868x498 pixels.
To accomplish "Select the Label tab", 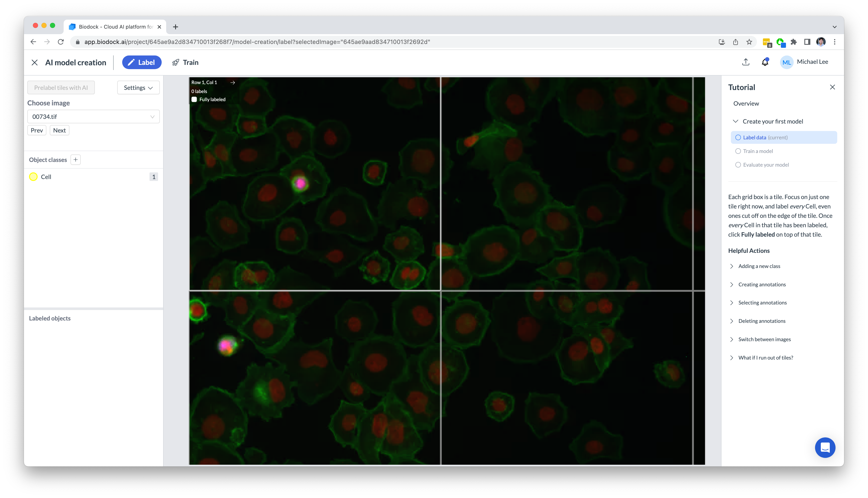I will pos(141,62).
